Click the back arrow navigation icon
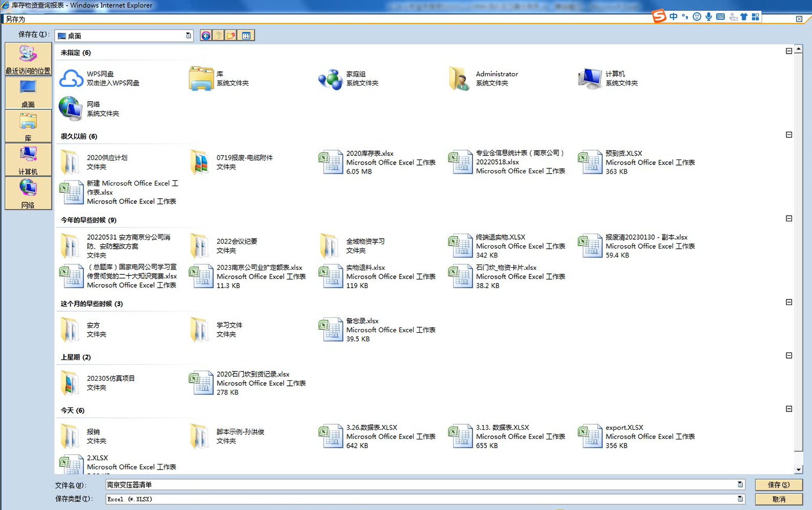 click(x=206, y=35)
